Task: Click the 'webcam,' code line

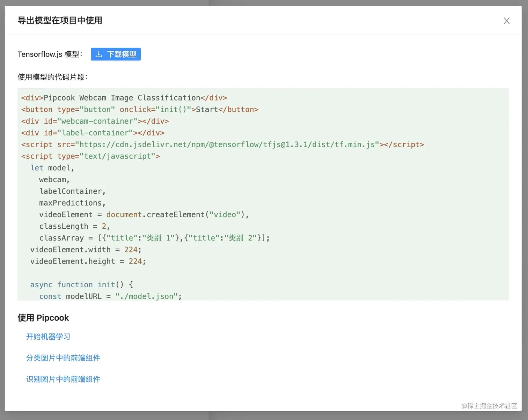Action: [x=54, y=179]
